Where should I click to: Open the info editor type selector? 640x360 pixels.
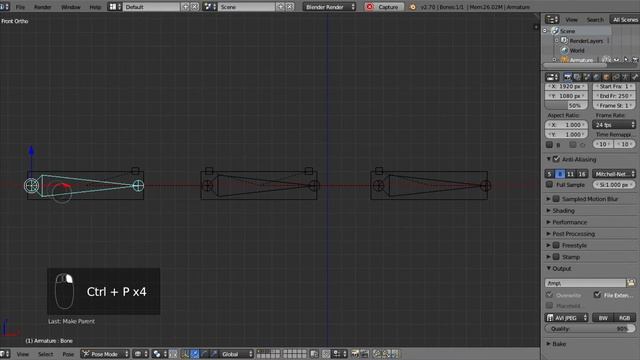tap(5, 7)
